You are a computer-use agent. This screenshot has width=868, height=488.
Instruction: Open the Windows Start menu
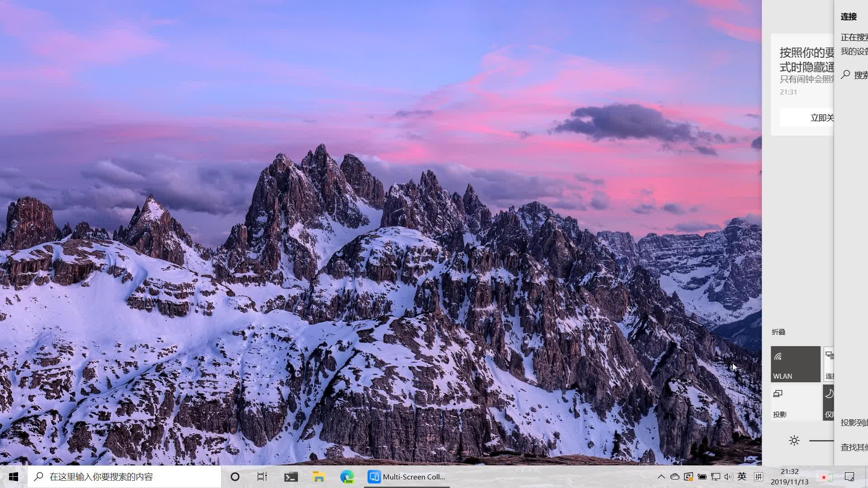14,477
